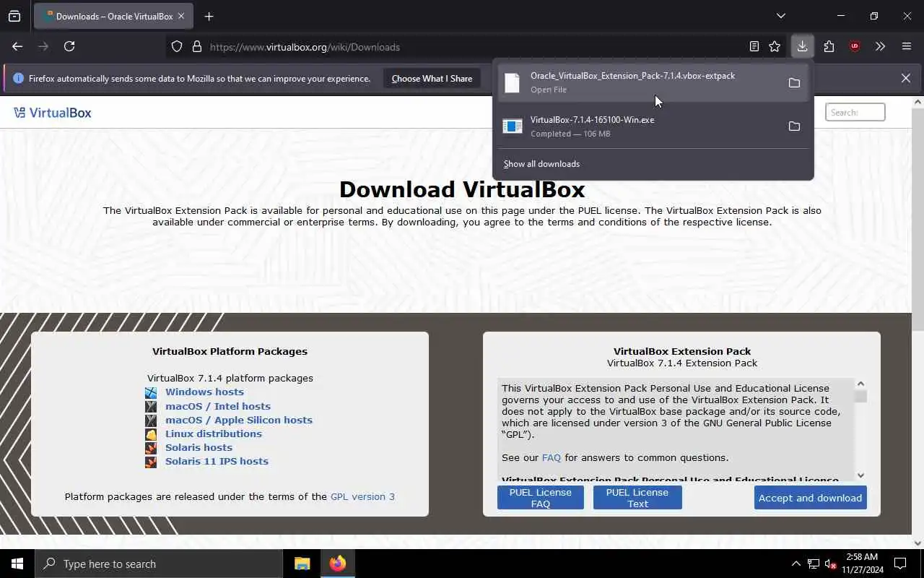Open the uBlock Origin extension icon
This screenshot has height=578, width=924.
click(855, 46)
